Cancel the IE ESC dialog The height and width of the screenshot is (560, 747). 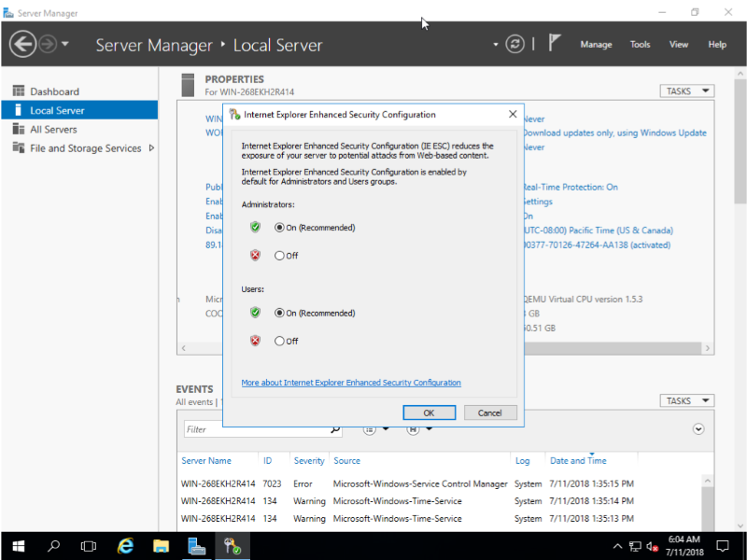click(489, 413)
